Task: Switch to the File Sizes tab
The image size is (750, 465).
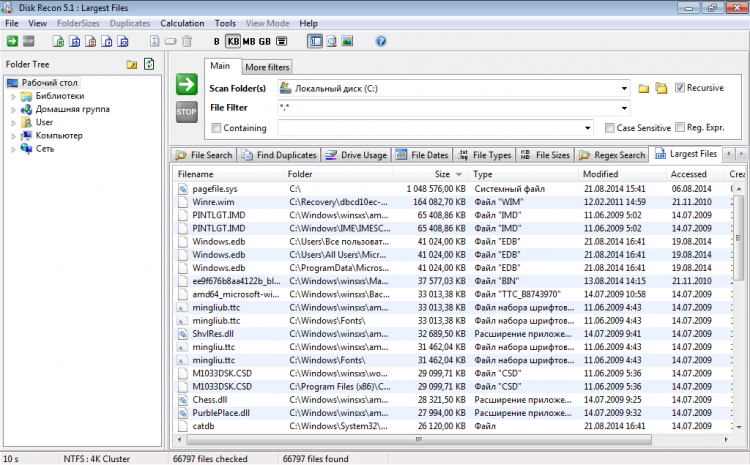Action: click(x=545, y=155)
